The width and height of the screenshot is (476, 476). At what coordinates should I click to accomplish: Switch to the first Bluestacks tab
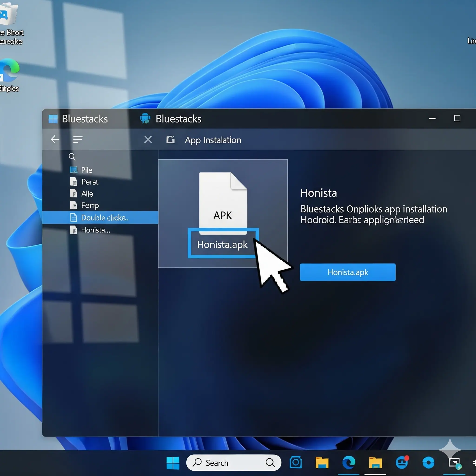tap(78, 119)
